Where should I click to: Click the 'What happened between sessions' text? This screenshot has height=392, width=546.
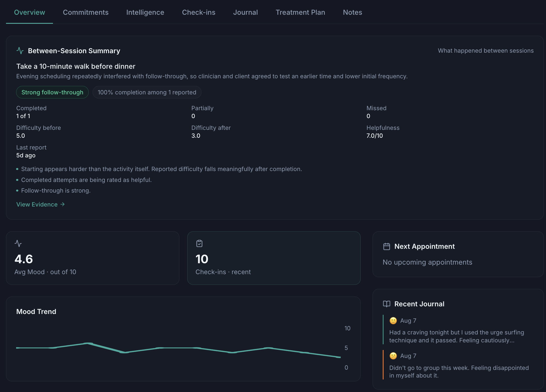tap(486, 51)
